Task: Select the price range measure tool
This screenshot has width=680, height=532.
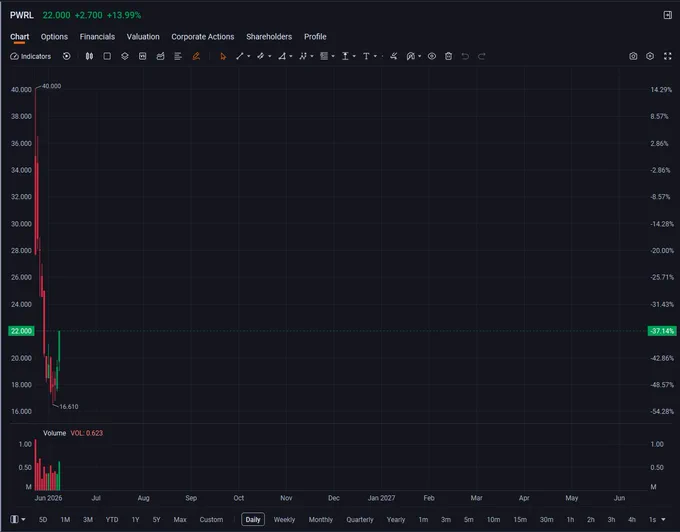Action: point(345,56)
